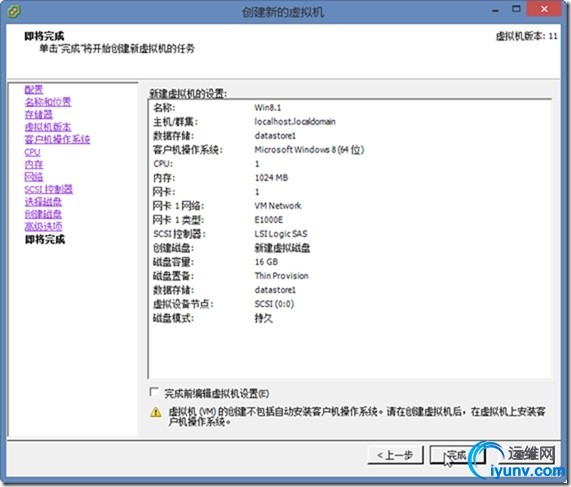Screen dimensions: 571x487
Task: Jump to the CPU step link
Action: (32, 152)
